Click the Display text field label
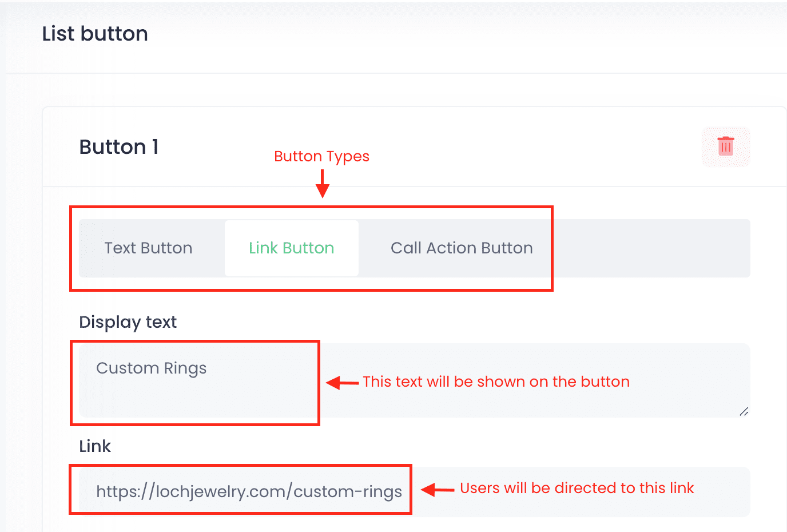787x532 pixels. (x=128, y=322)
